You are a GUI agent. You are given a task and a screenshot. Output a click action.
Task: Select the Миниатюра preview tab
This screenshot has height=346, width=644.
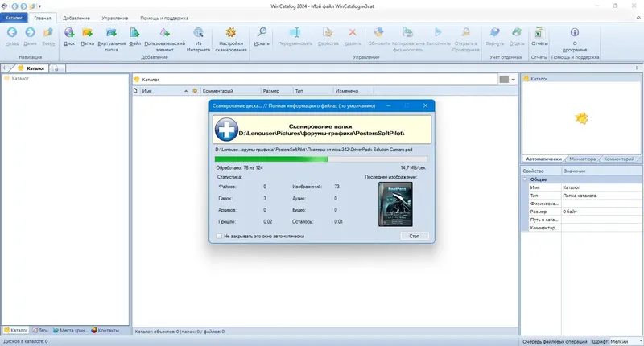[x=582, y=159]
